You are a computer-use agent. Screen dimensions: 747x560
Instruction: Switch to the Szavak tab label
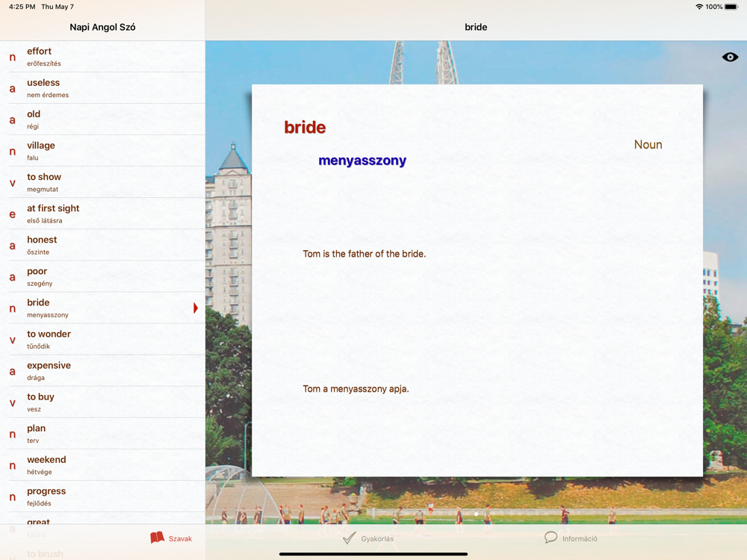pos(180,538)
